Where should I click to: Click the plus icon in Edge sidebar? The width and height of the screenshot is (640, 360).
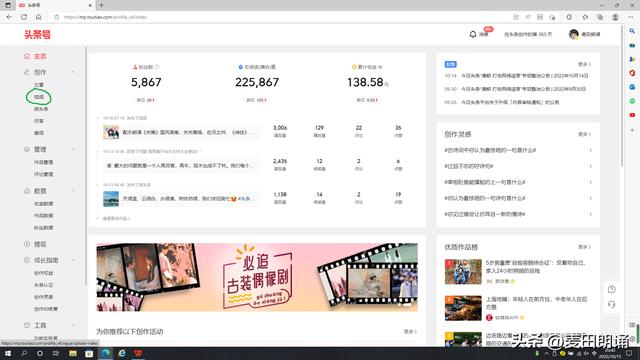coord(632,130)
